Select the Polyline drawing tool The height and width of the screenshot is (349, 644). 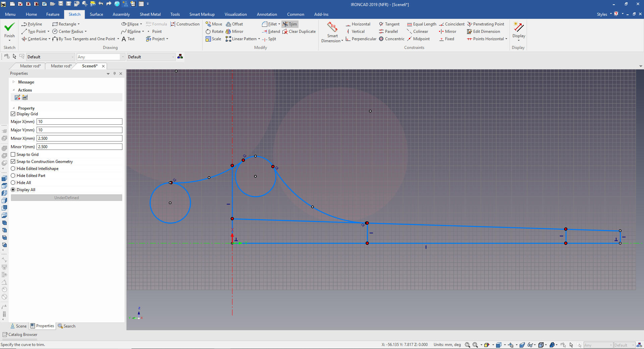[32, 24]
